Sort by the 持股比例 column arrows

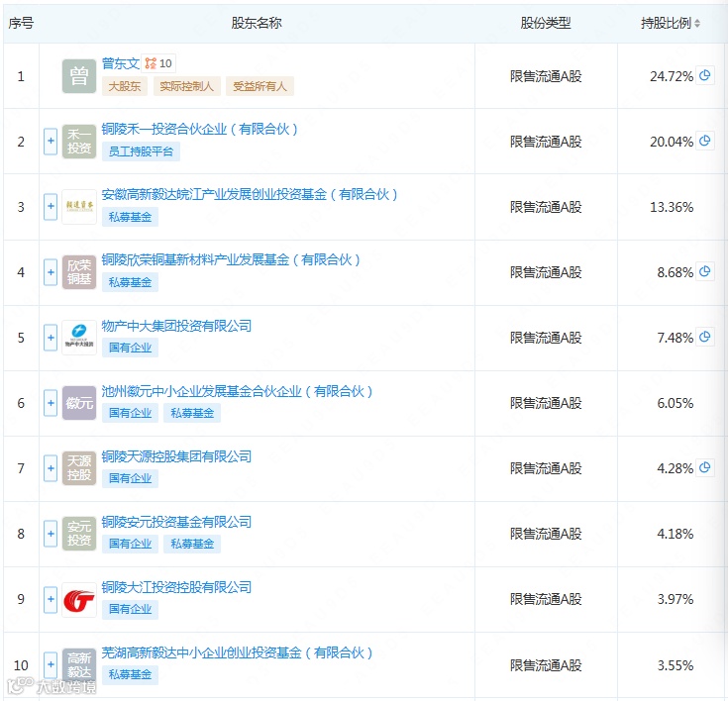697,23
